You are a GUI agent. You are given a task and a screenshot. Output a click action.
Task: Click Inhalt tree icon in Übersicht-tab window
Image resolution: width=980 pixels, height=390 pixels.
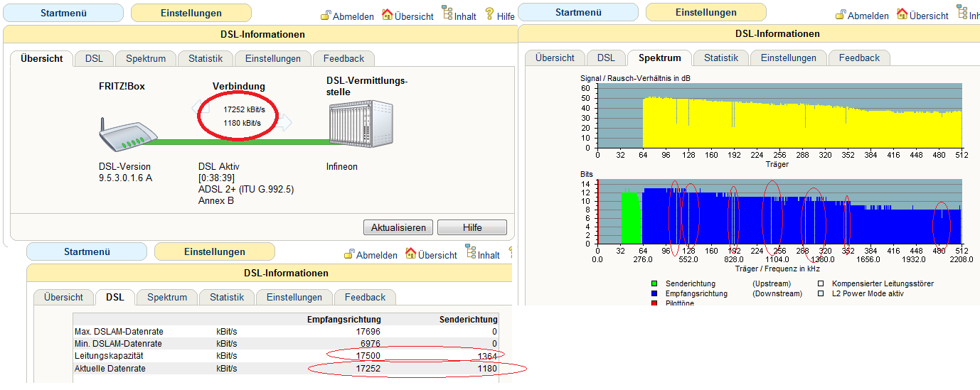(x=447, y=13)
